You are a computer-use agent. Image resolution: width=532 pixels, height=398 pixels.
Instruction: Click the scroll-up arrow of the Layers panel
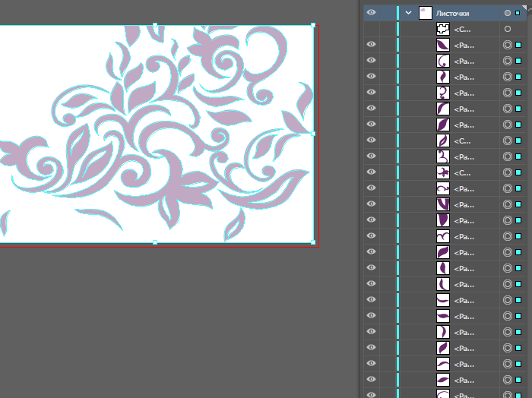click(529, 9)
